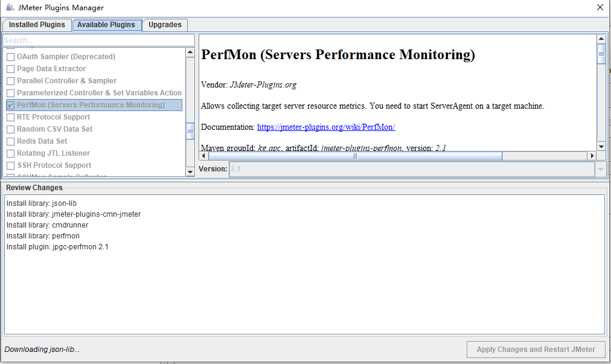611x364 pixels.
Task: Click plugin list scrollbar down arrow
Action: [x=190, y=171]
